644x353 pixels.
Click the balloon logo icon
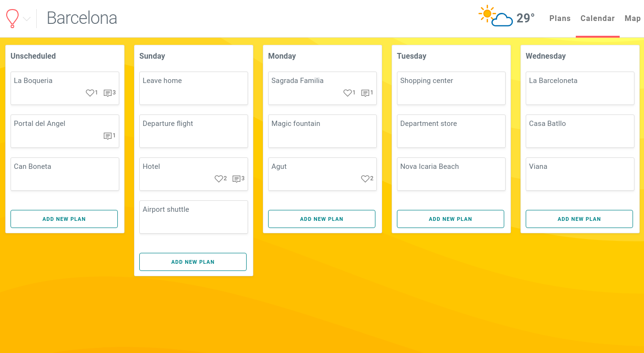pos(12,18)
